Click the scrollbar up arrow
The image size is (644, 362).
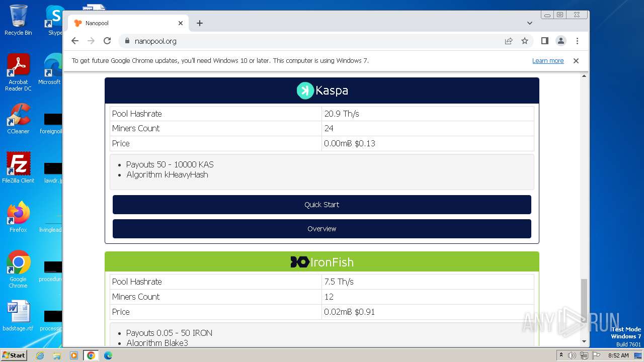(x=584, y=76)
